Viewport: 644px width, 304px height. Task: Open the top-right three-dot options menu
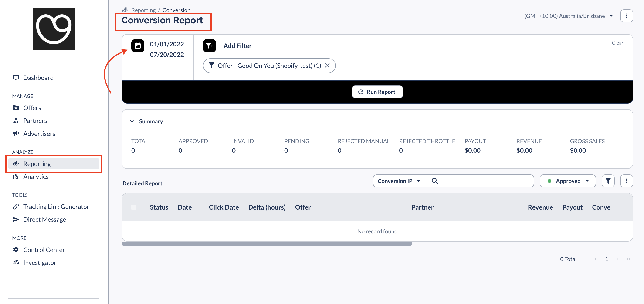[626, 16]
